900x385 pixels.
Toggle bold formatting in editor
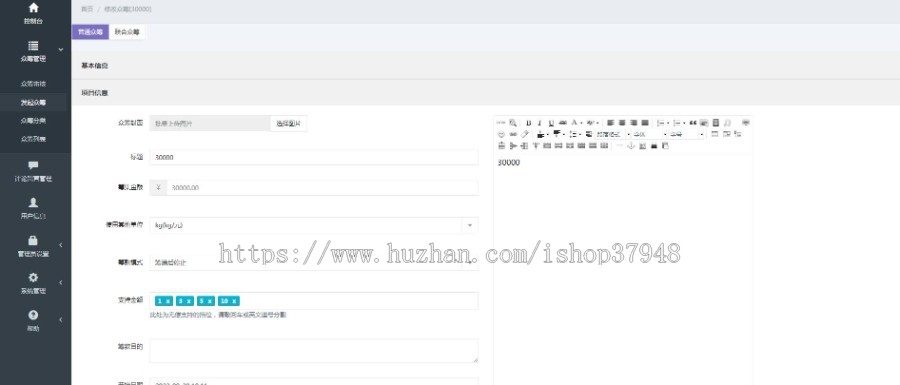pos(529,123)
